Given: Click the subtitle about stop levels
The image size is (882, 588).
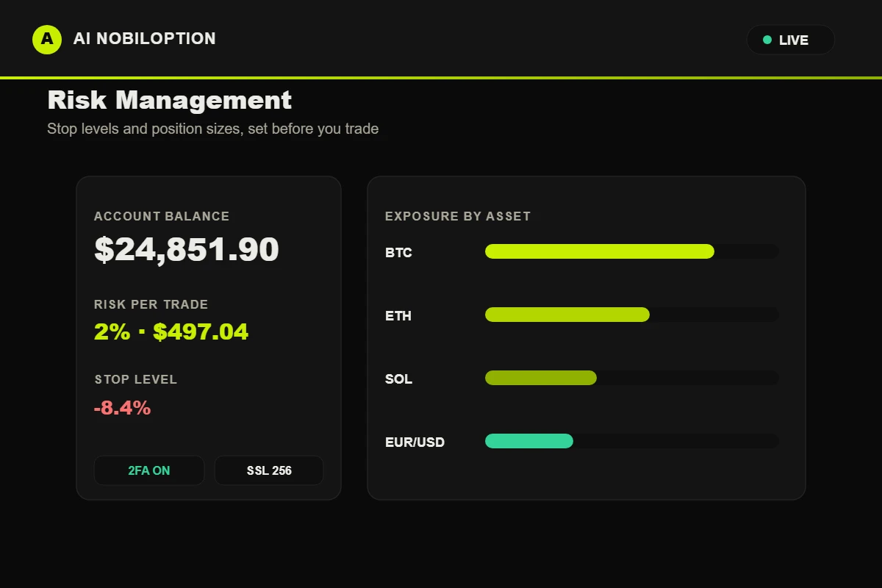Looking at the screenshot, I should pos(212,129).
